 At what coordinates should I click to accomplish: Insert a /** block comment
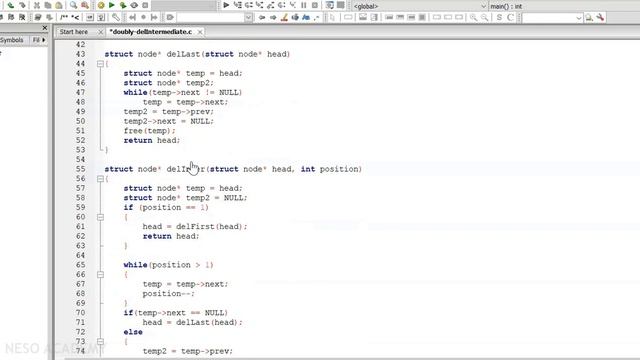pos(64,17)
